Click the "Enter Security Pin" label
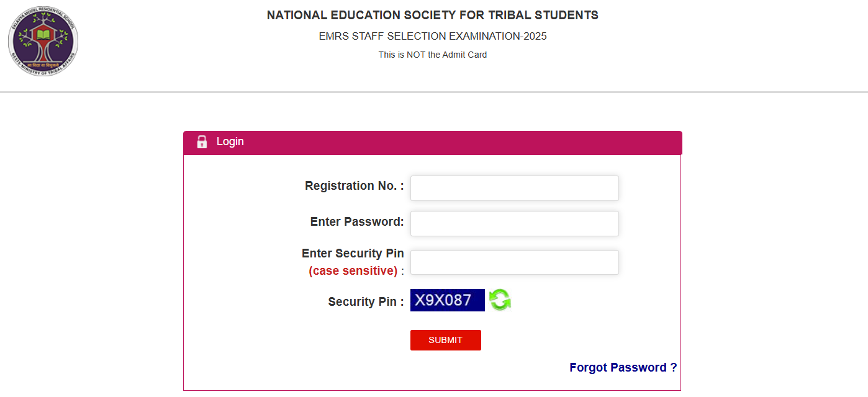The image size is (868, 397). click(353, 254)
